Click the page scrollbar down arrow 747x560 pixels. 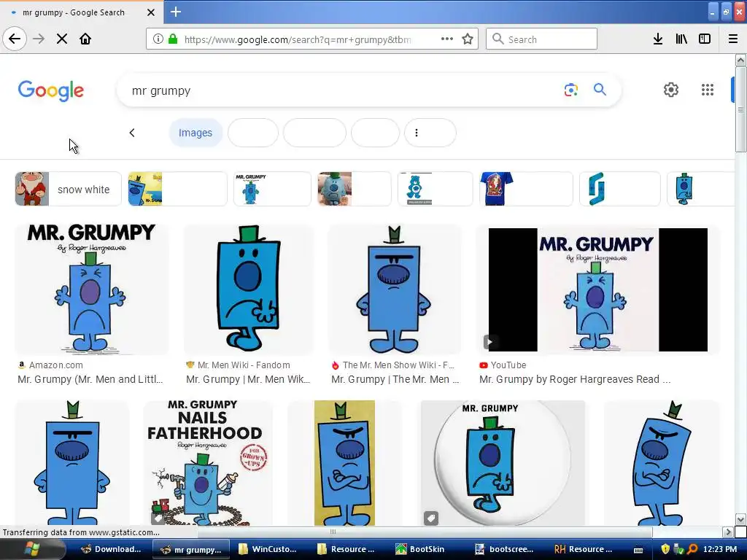click(x=740, y=519)
